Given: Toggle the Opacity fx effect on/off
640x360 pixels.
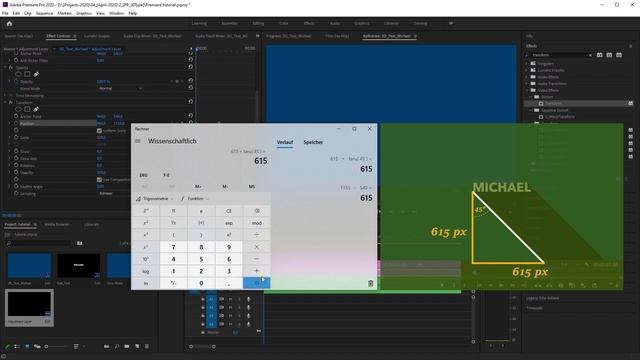Looking at the screenshot, I should point(11,67).
